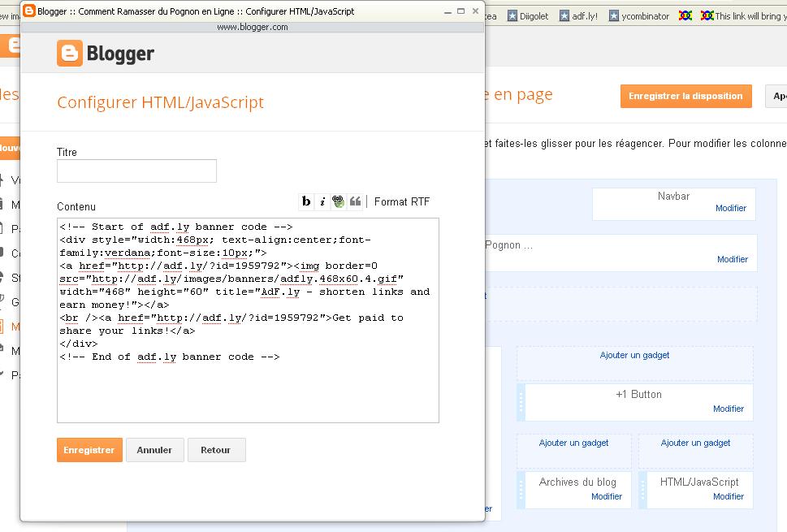787x532 pixels.
Task: Click the 'Archives du blog' gadget title
Action: pyautogui.click(x=577, y=482)
